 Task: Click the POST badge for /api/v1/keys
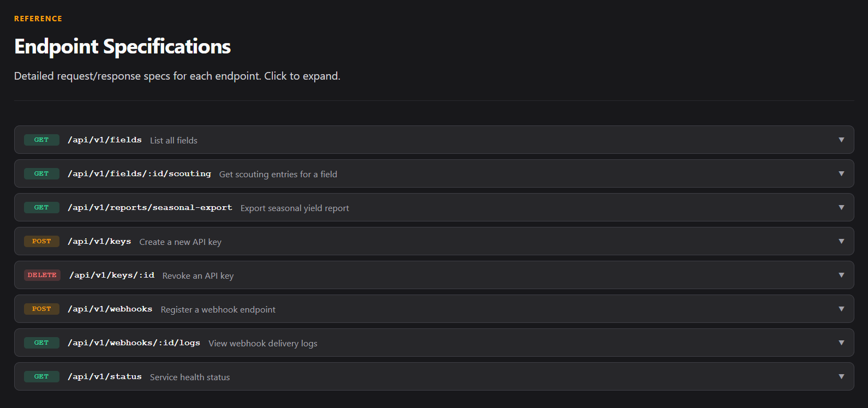[x=41, y=242]
